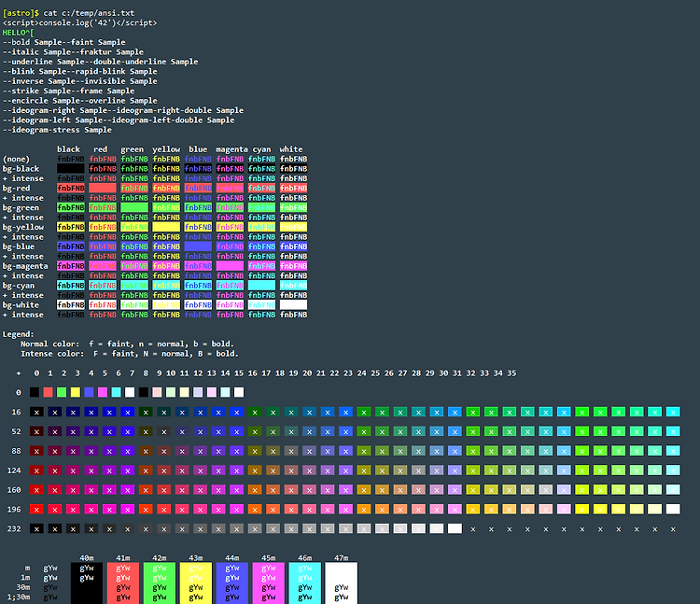Click the solid white cell in bg-white row

(293, 305)
